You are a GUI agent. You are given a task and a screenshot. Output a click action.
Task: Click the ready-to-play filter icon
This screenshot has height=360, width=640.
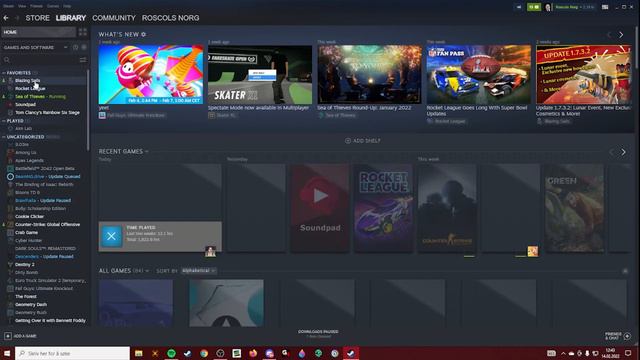[x=84, y=47]
